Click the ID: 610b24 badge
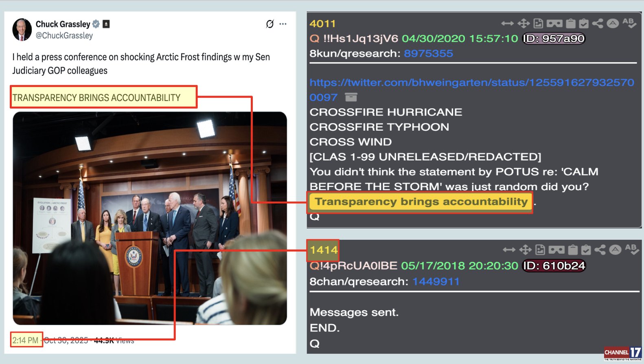Screen dimensions: 644x364 (554, 266)
